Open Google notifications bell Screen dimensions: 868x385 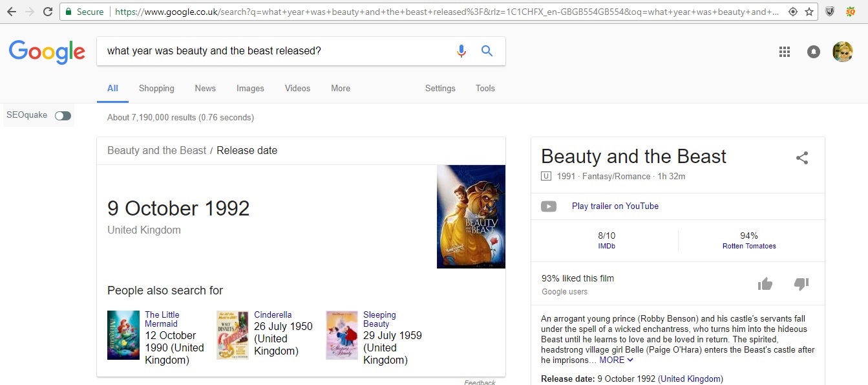click(814, 52)
